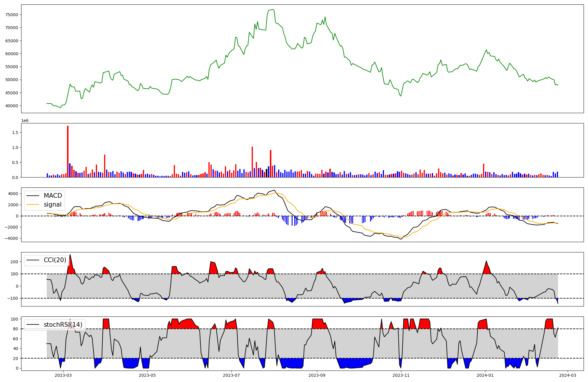The image size is (588, 382).
Task: Click the 4000 MACD axis tick label
Action: 13,194
